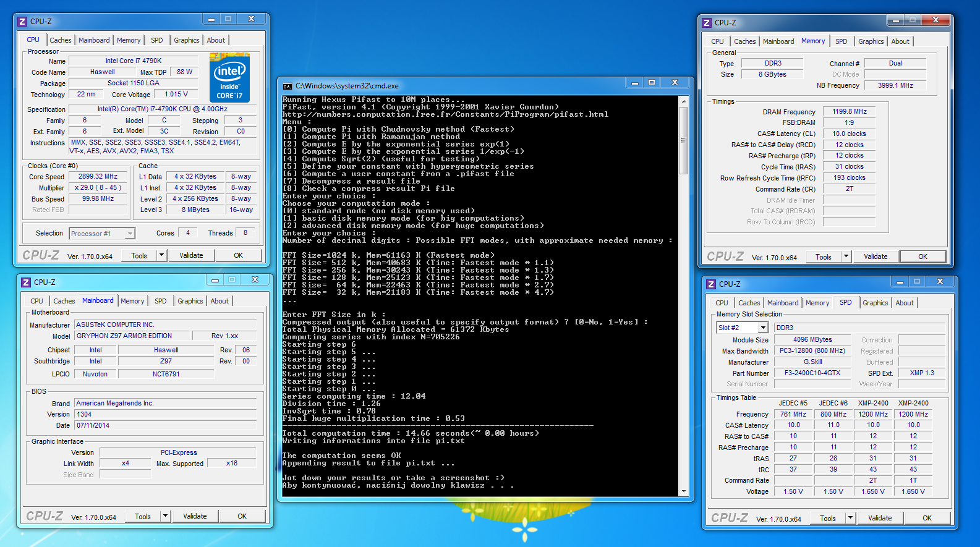Click Tools button in CPU window

point(139,255)
